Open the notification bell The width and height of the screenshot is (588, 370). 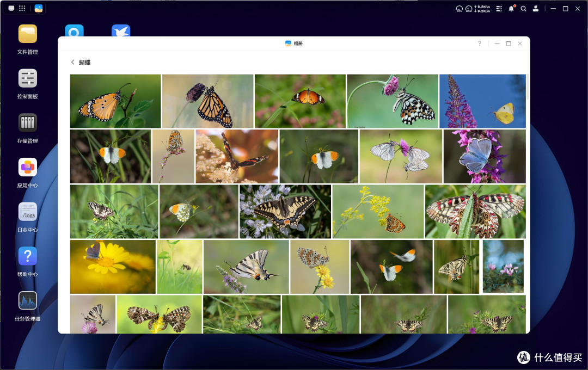511,9
